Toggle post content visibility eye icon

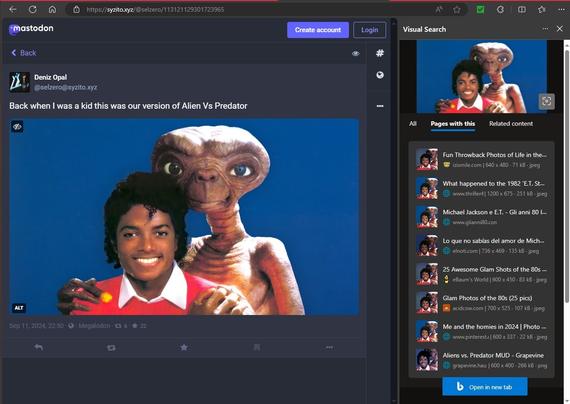click(356, 53)
